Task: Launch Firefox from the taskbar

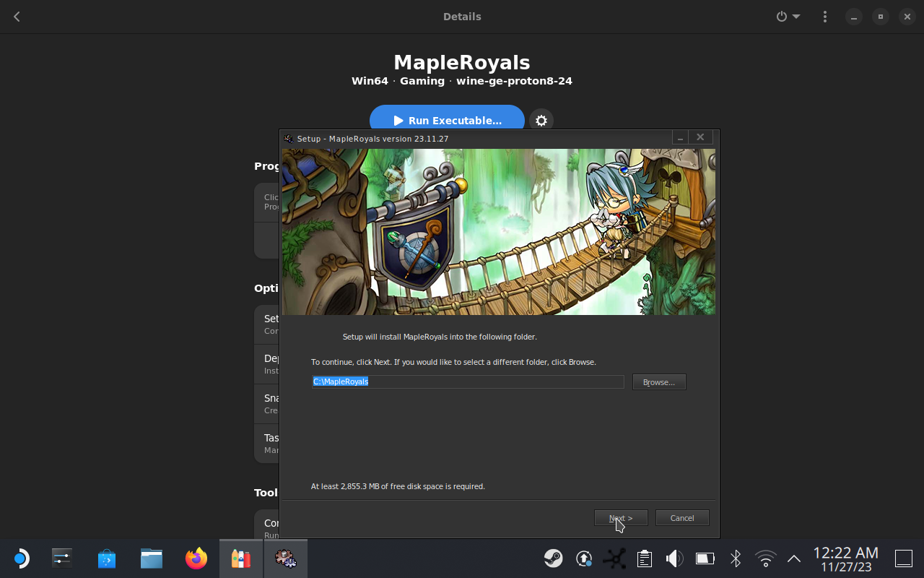Action: point(196,558)
